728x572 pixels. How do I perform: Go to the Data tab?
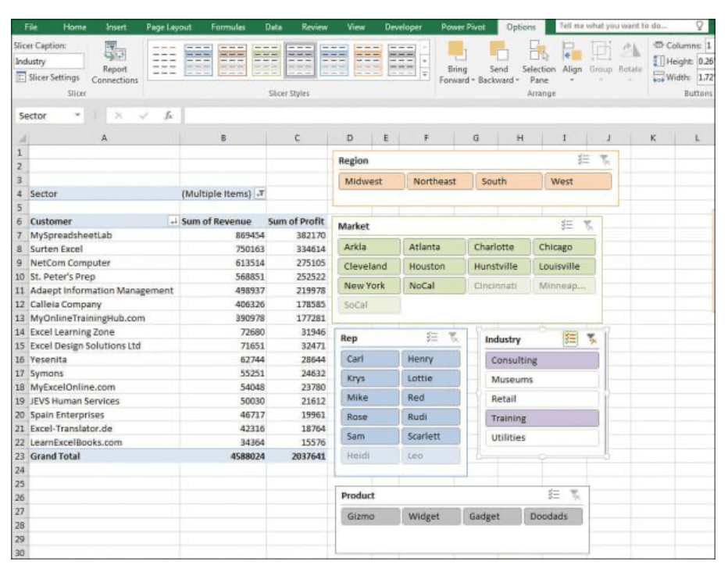[x=273, y=27]
